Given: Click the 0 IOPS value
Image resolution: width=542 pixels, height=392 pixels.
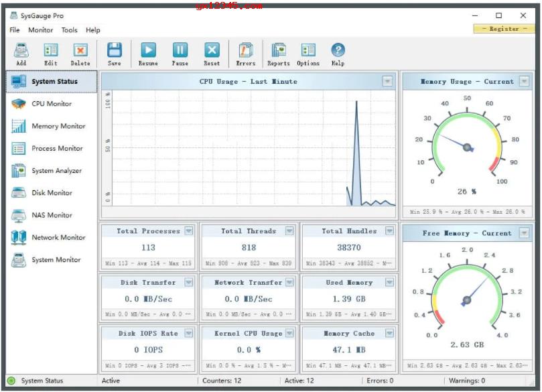Looking at the screenshot, I should click(148, 350).
